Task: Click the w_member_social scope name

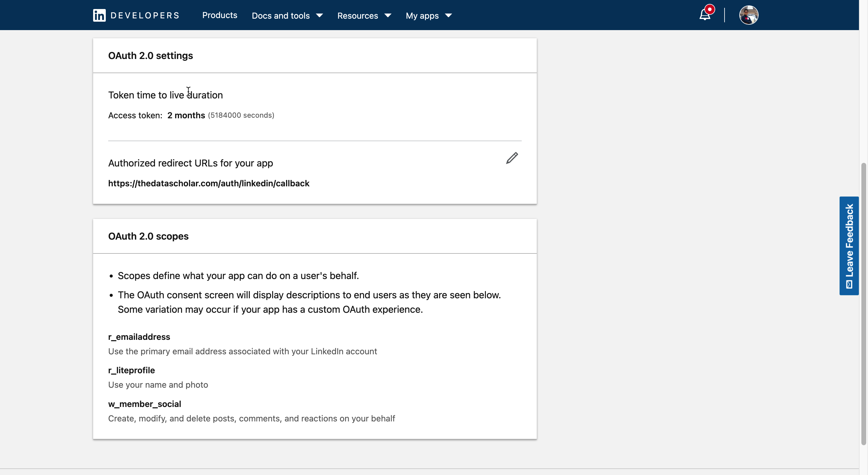Action: point(145,404)
